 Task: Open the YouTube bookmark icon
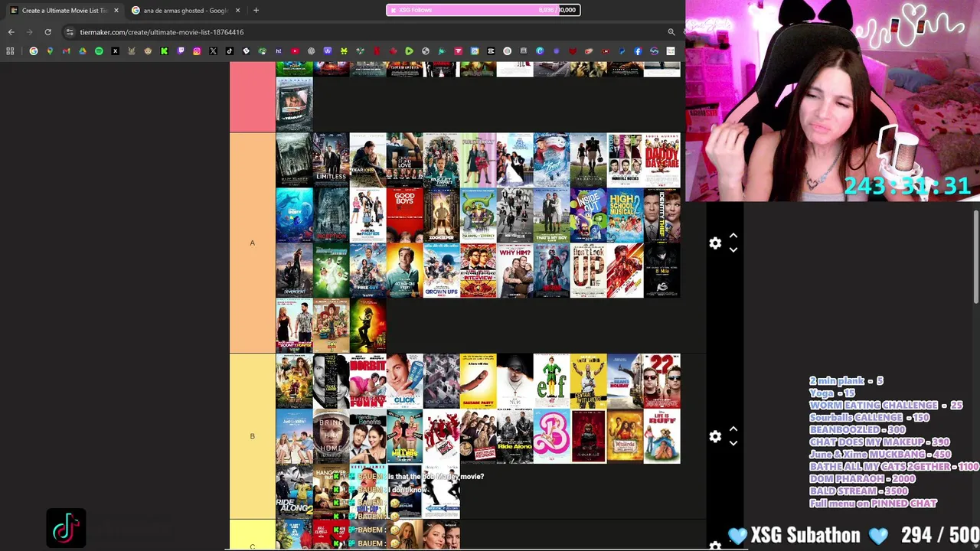[x=295, y=51]
